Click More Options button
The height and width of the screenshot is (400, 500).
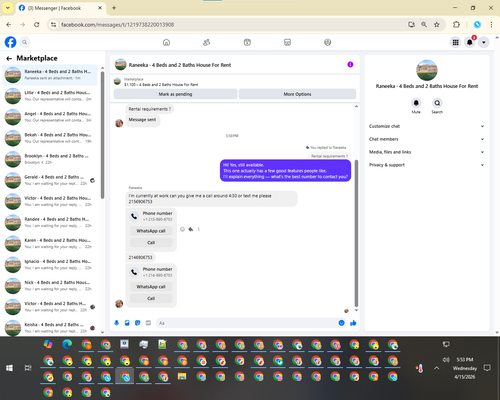coord(297,94)
